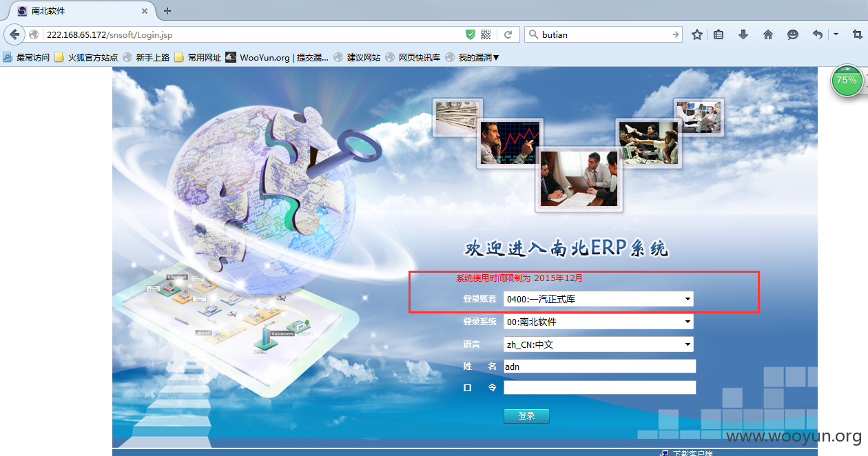Open 建议网站 bookmark

(357, 57)
